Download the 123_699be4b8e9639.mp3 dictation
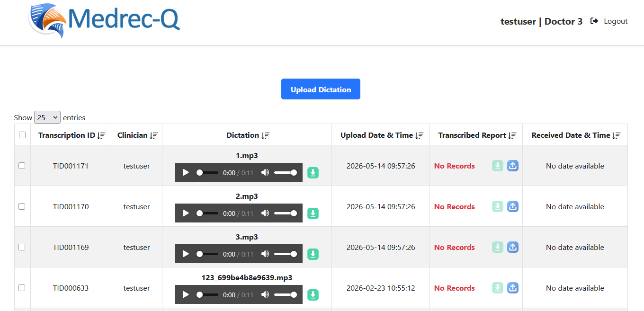 313,295
